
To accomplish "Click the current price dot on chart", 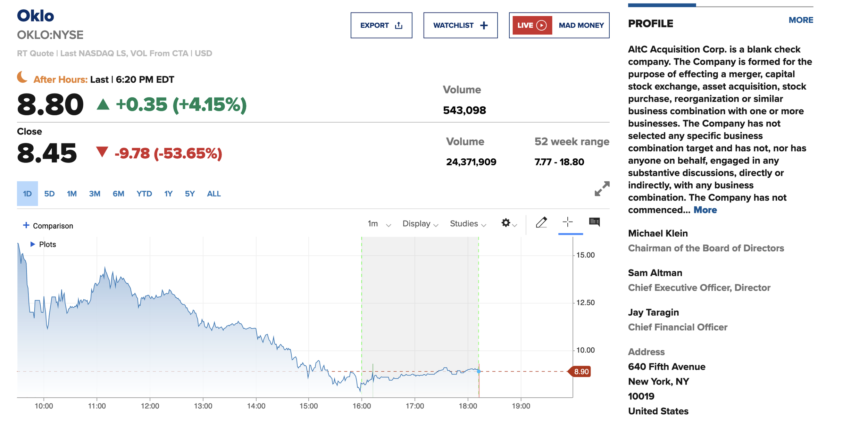I will [x=479, y=371].
